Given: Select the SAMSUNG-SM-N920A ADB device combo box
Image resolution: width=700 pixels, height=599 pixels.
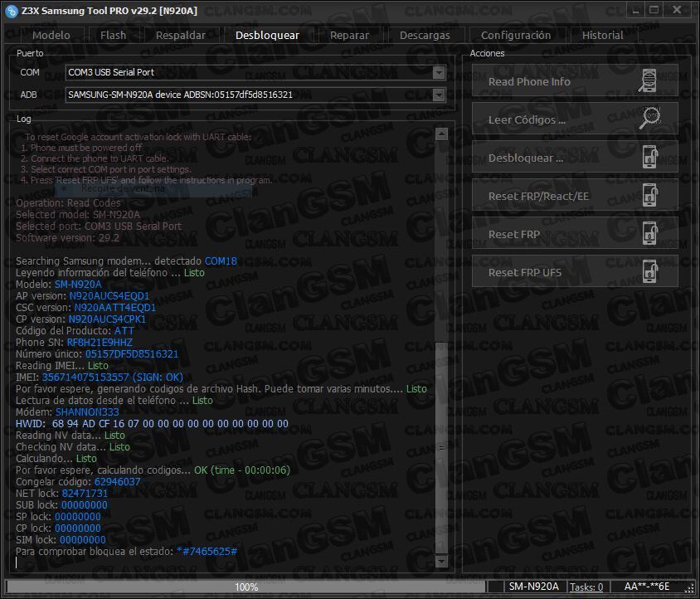Looking at the screenshot, I should click(x=255, y=95).
